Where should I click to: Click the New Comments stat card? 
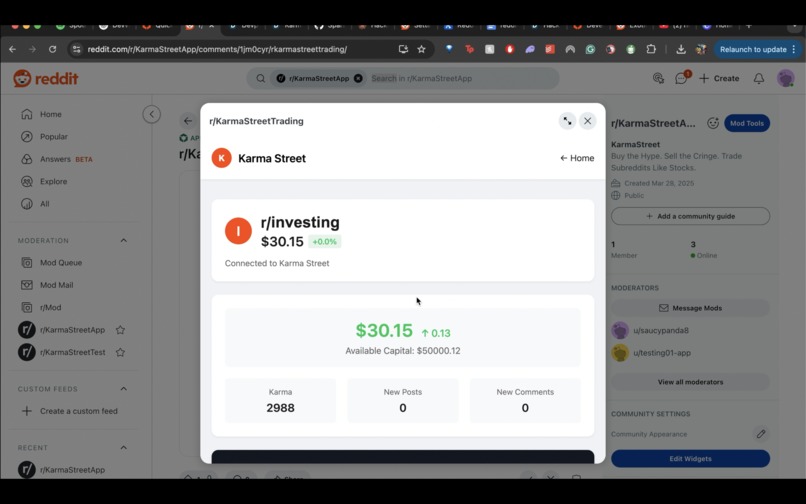525,401
